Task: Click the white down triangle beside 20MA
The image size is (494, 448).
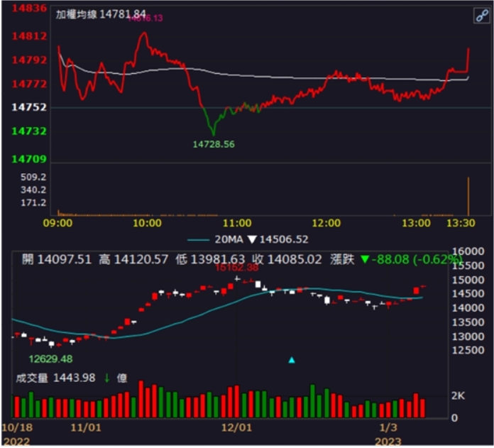Action: click(x=251, y=240)
